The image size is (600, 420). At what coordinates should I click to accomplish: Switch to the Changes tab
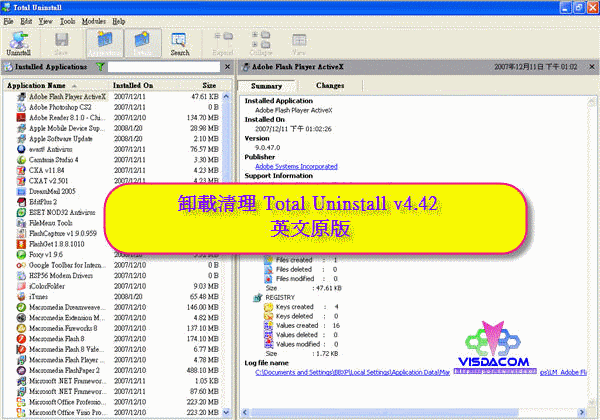pos(330,86)
